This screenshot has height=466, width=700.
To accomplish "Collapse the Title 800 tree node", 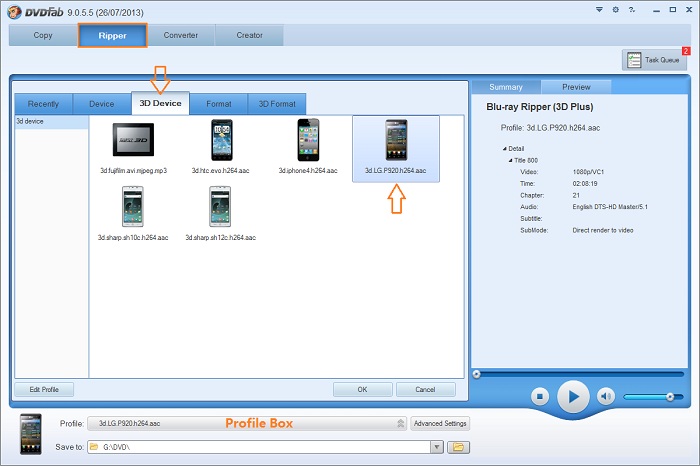I will click(510, 160).
